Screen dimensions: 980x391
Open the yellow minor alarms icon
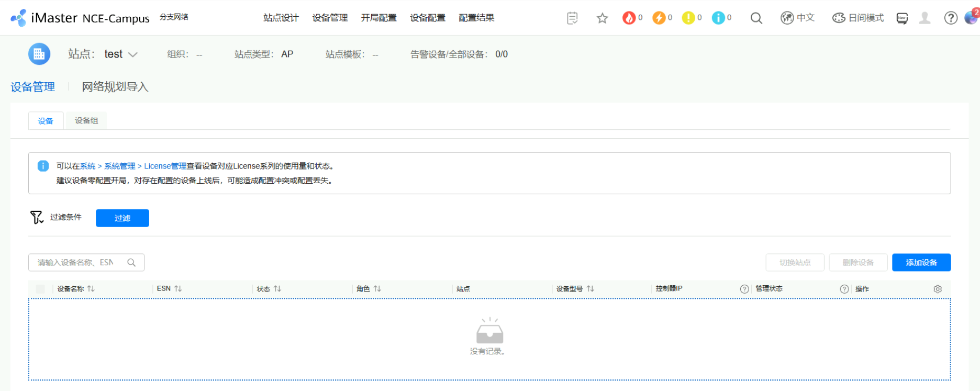click(x=688, y=18)
